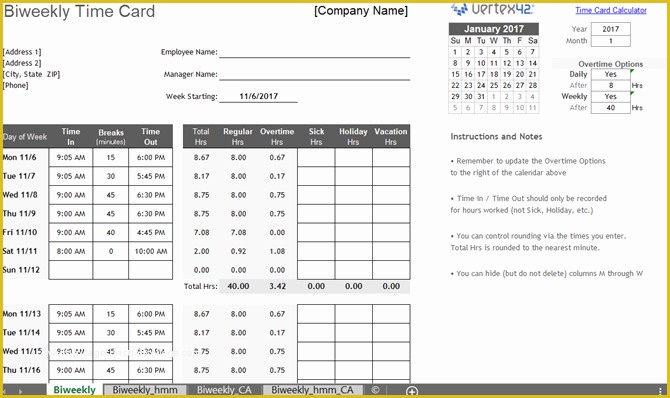
Task: Open the Daily overtime Yes dropdown cell
Action: 611,74
